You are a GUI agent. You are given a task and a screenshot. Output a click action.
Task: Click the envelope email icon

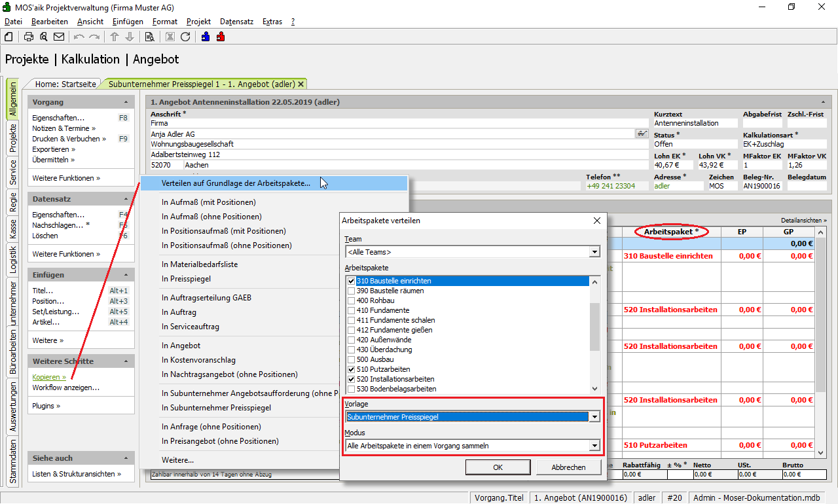click(x=59, y=37)
